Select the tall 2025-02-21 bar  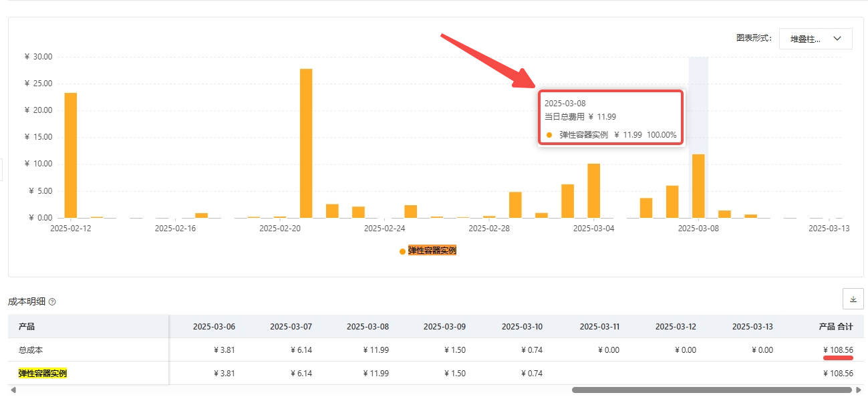tap(306, 143)
